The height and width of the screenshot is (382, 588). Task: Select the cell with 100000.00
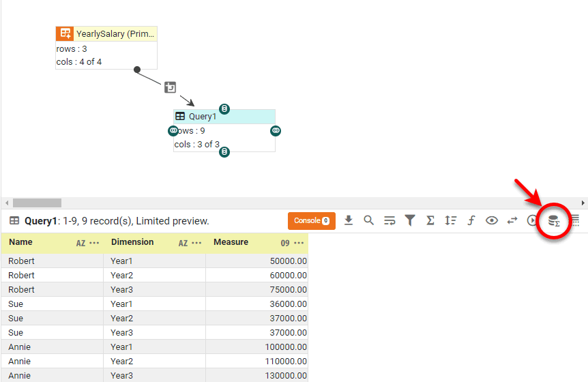(257, 347)
